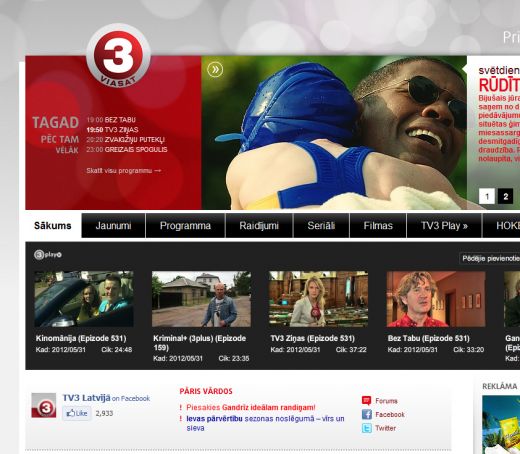
Task: Click the Twitter text link
Action: pos(386,428)
